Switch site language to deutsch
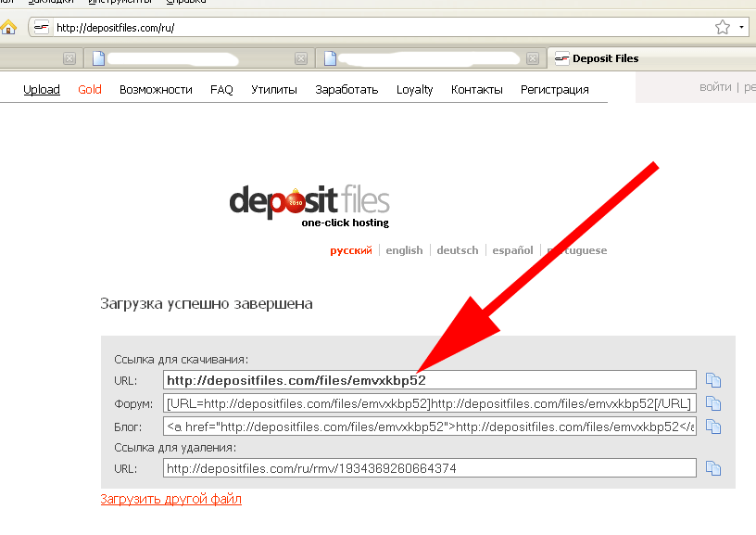756x535 pixels. [458, 250]
